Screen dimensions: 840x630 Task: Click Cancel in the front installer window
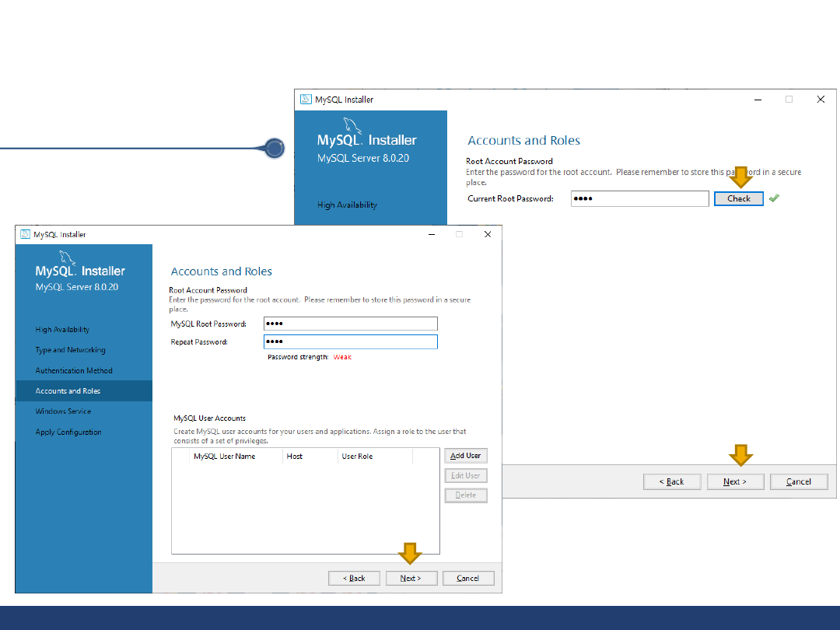(x=468, y=578)
